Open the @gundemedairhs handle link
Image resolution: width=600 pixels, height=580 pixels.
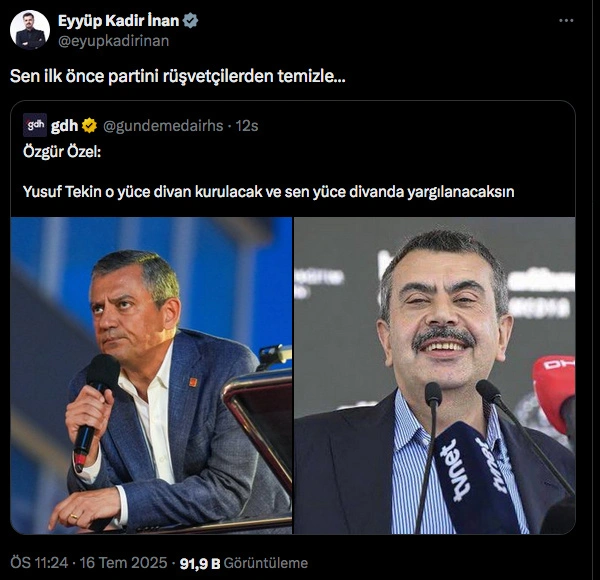163,126
